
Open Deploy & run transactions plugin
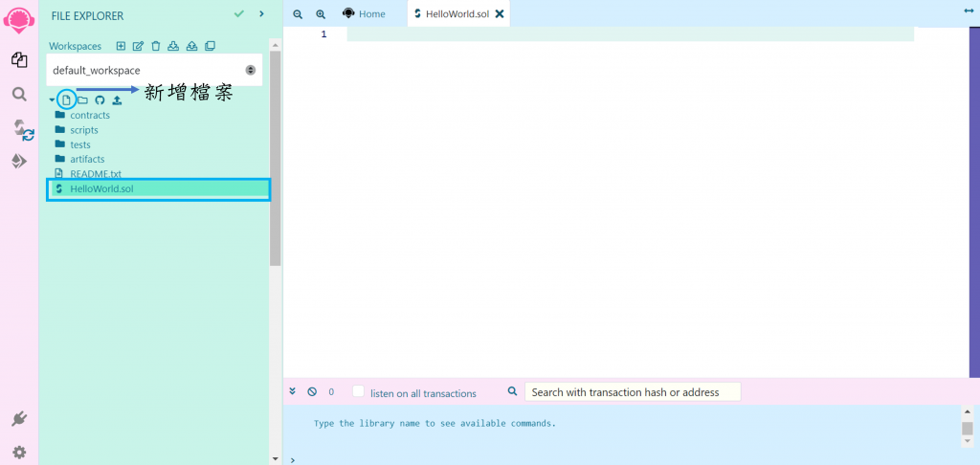19,162
